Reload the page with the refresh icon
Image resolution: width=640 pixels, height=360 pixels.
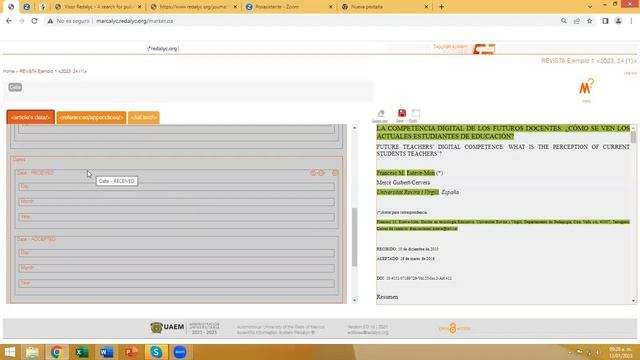click(x=34, y=21)
